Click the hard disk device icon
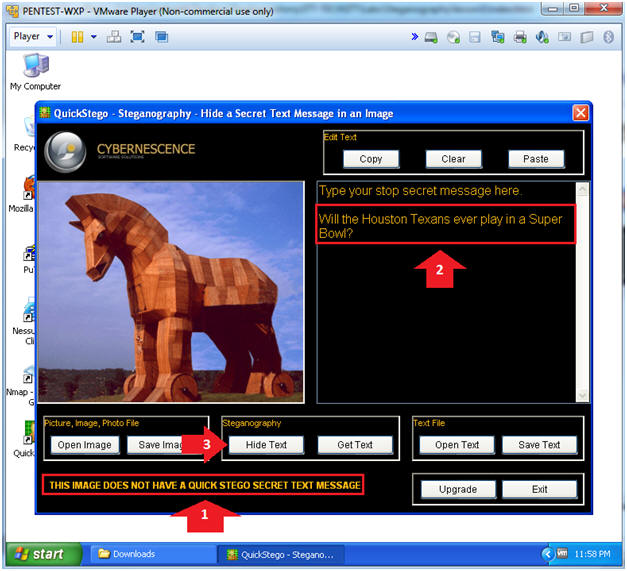Image resolution: width=627 pixels, height=571 pixels. pos(431,38)
